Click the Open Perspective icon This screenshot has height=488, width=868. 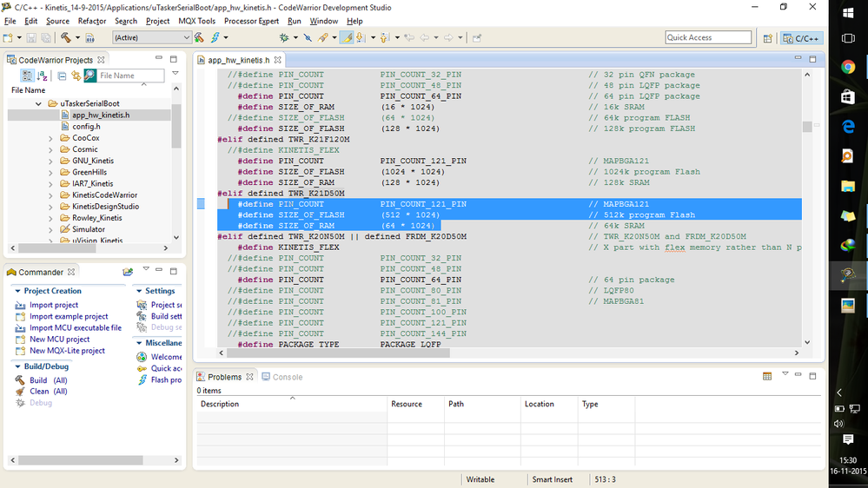768,38
